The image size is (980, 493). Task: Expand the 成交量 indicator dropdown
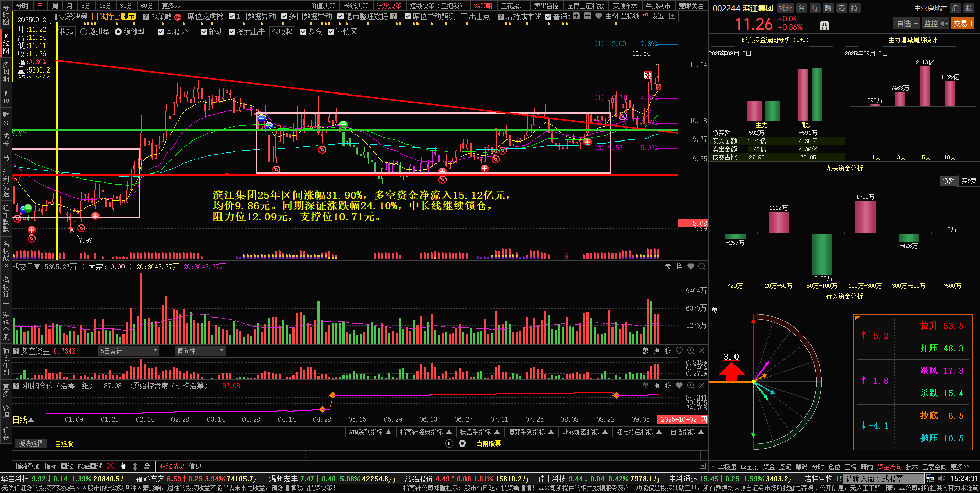point(37,267)
